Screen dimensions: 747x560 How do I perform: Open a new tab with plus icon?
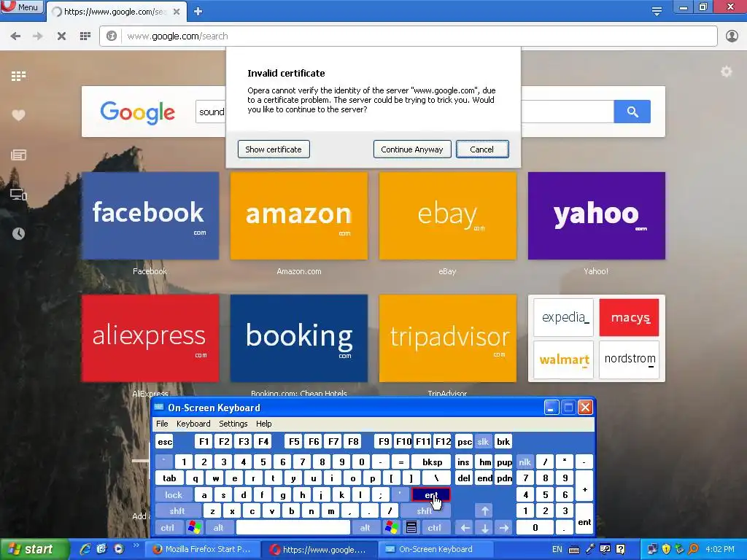[x=198, y=12]
